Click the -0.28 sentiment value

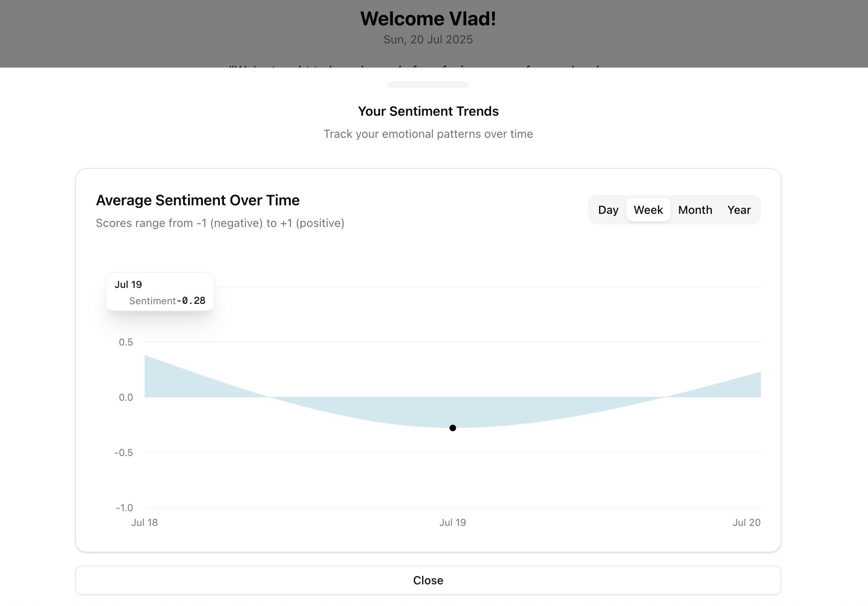(x=191, y=301)
